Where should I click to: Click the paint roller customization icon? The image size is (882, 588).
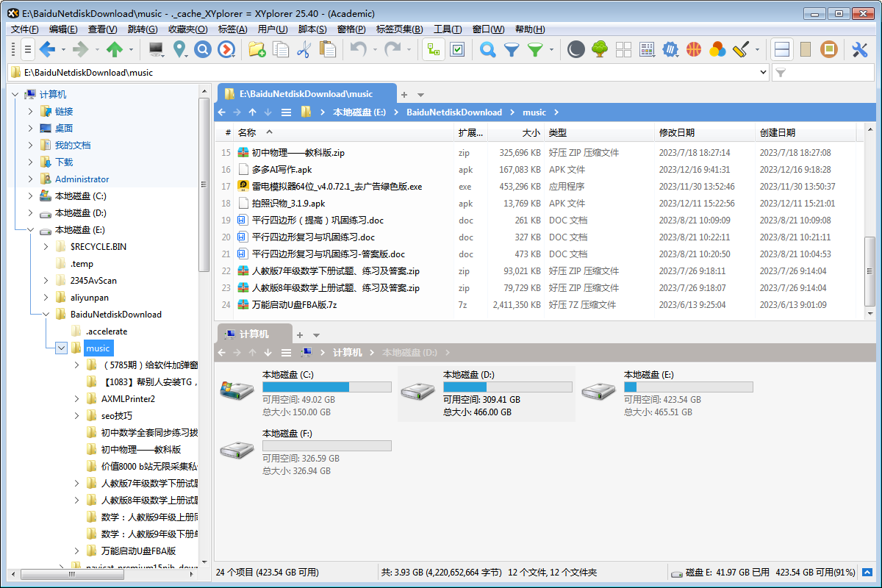(x=739, y=50)
